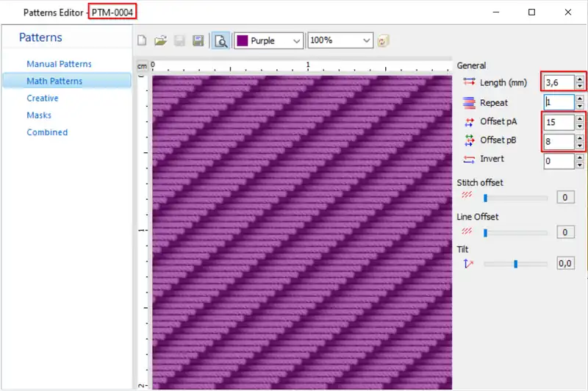Select Math Patterns category
This screenshot has height=391, width=588.
tap(67, 81)
